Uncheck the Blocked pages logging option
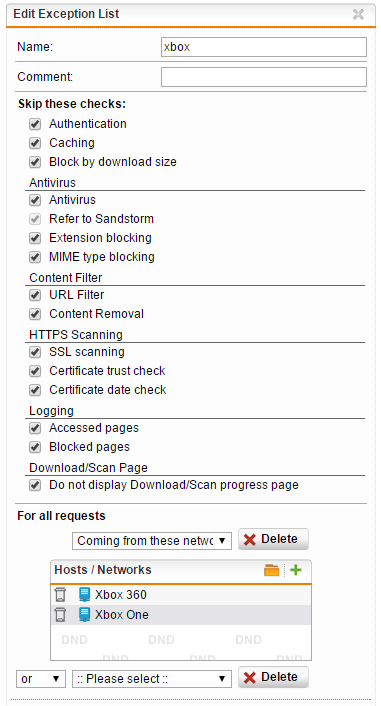381x706 pixels. pyautogui.click(x=35, y=447)
